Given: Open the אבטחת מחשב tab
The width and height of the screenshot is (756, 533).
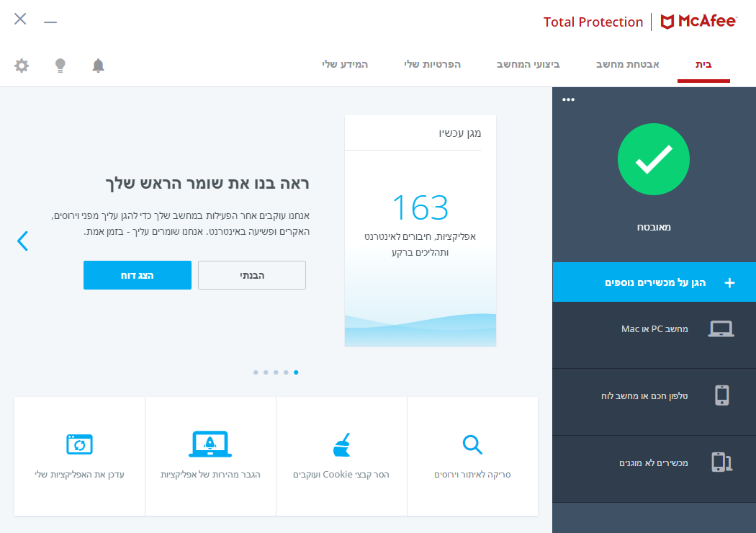Looking at the screenshot, I should coord(627,64).
